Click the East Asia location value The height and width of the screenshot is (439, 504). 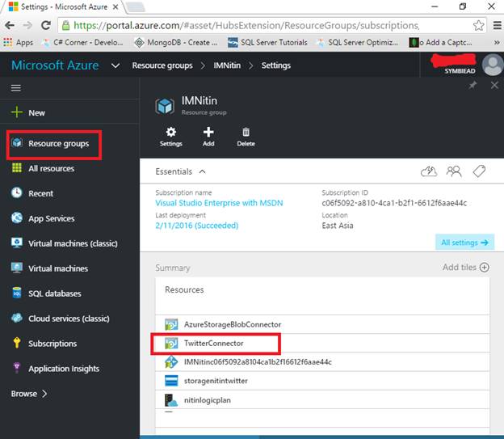point(338,226)
